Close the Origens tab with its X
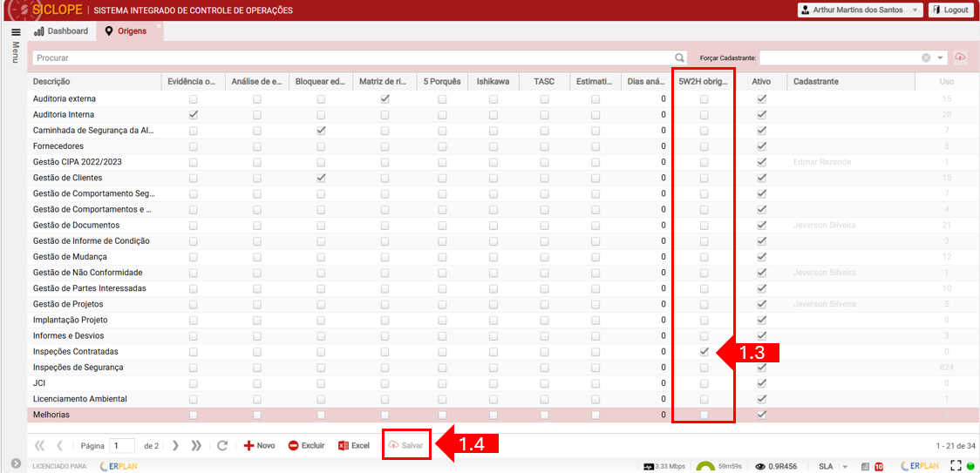The width and height of the screenshot is (980, 473). (159, 25)
